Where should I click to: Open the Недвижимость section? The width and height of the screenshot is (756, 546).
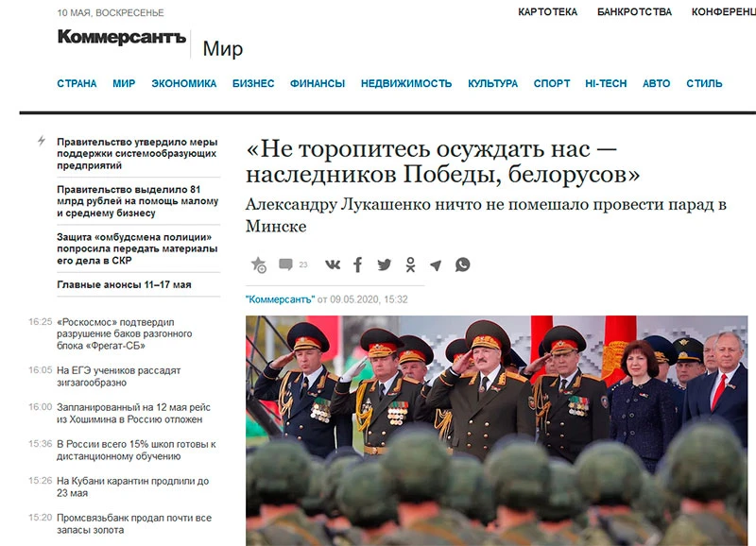[406, 83]
